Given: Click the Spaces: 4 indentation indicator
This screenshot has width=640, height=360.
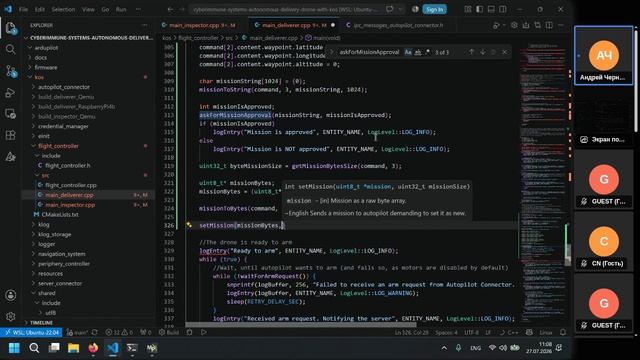Looking at the screenshot, I should [446, 332].
